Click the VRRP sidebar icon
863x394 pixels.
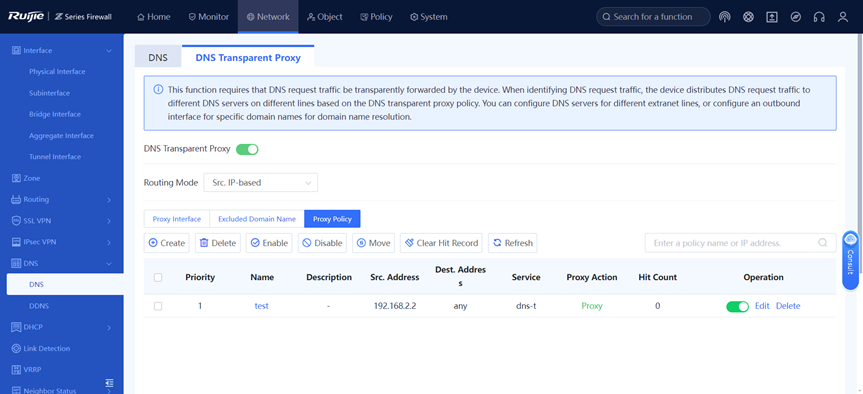[16, 369]
